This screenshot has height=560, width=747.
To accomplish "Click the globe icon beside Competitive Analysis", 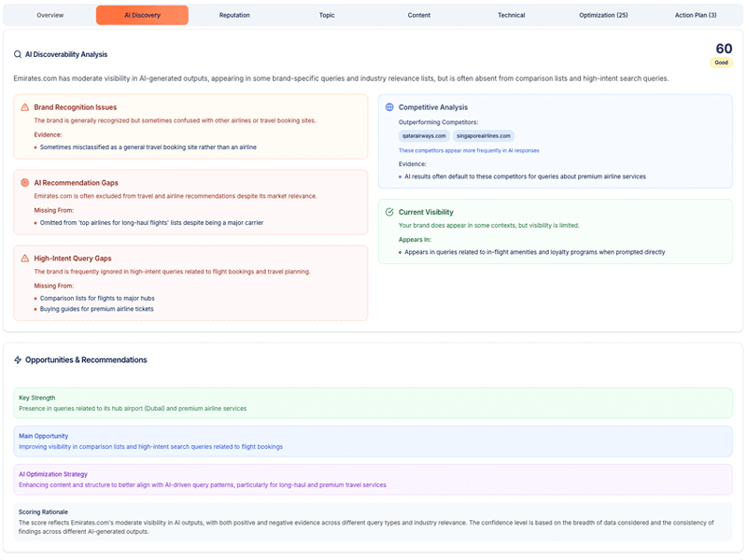I will (x=390, y=107).
